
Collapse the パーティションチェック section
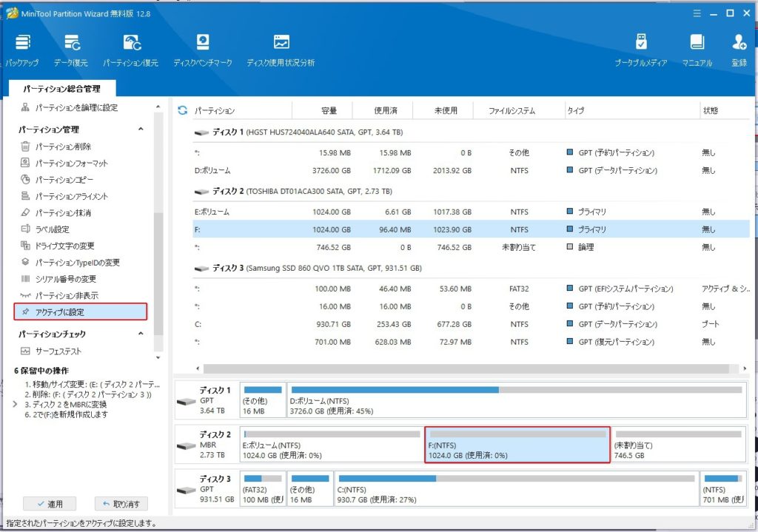141,334
